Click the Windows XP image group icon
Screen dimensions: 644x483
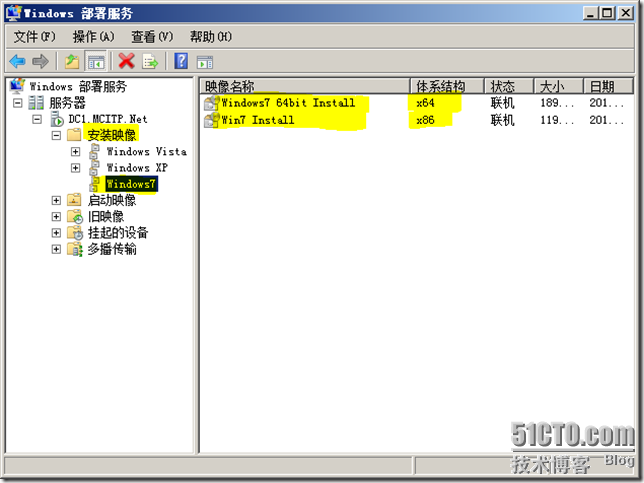94,168
